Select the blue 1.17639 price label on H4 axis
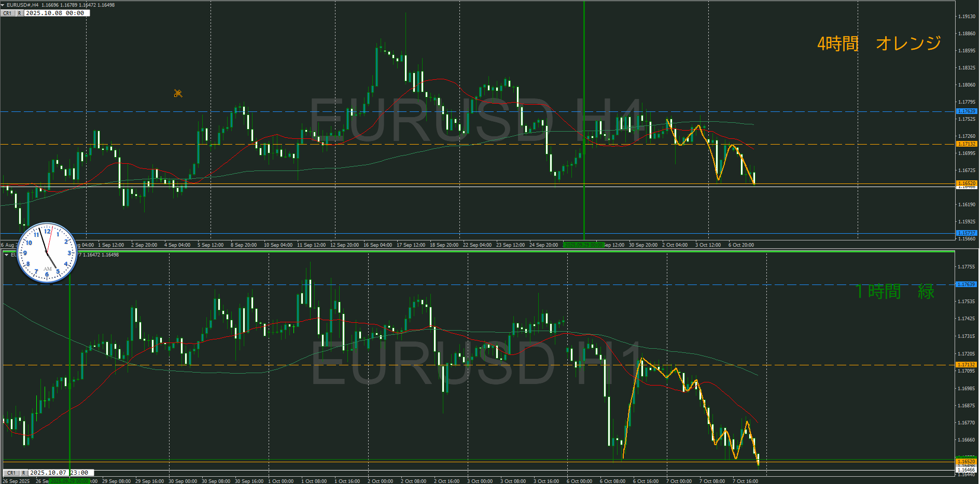 point(966,111)
